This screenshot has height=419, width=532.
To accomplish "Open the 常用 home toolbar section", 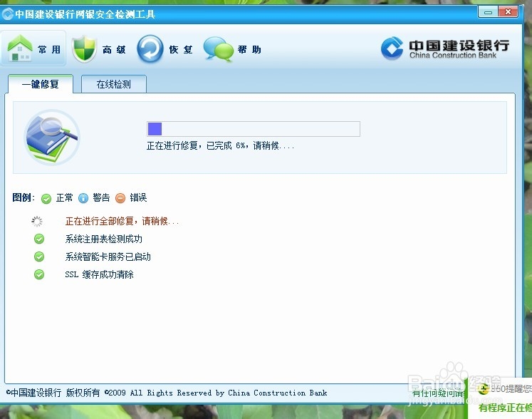I will [33, 48].
